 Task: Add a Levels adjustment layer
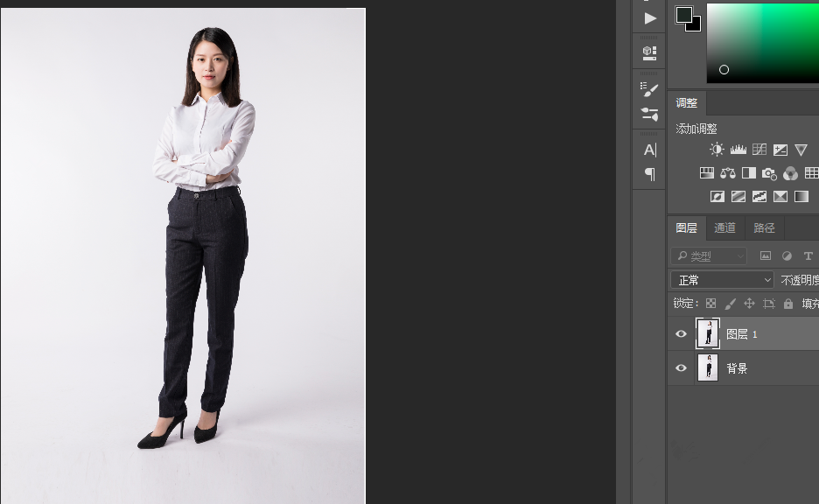[x=738, y=150]
